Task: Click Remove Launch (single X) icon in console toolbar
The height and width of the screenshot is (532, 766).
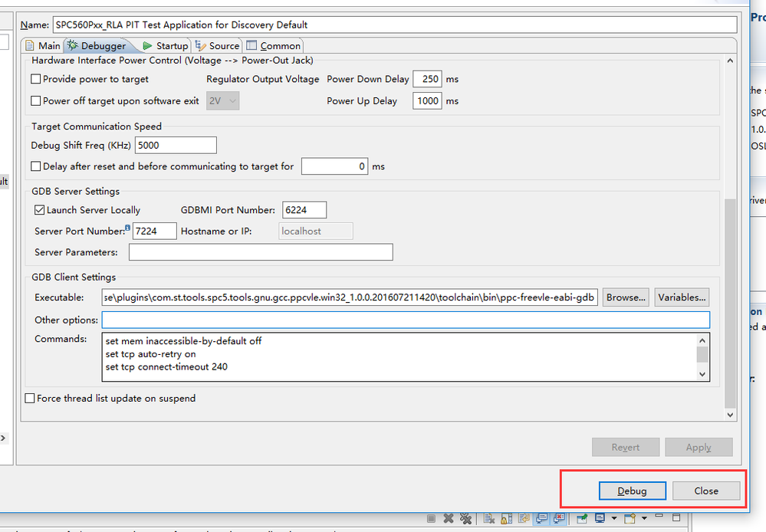Action: [x=449, y=518]
